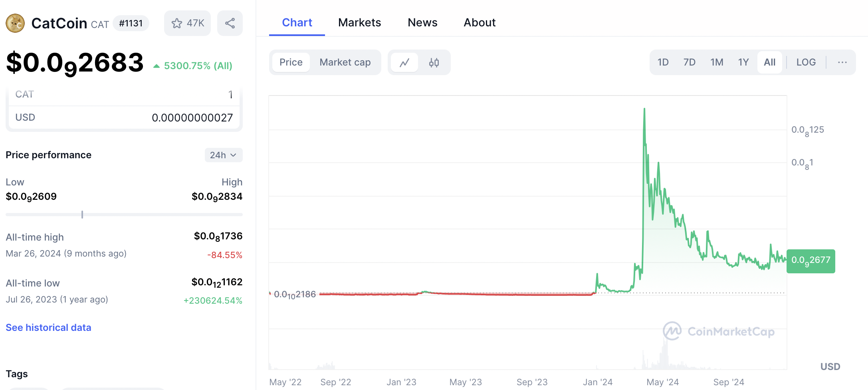Image resolution: width=868 pixels, height=390 pixels.
Task: Click the all-time low value $0.0₁₂1162
Action: click(217, 283)
